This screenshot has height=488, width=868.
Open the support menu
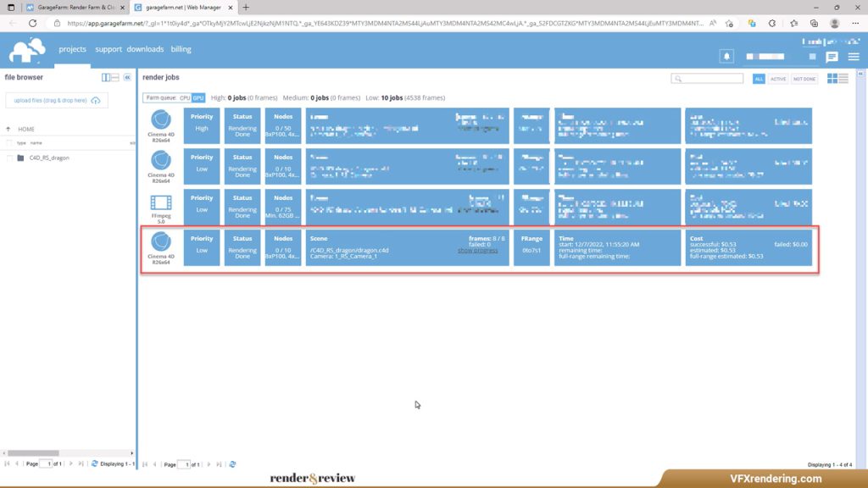[108, 49]
